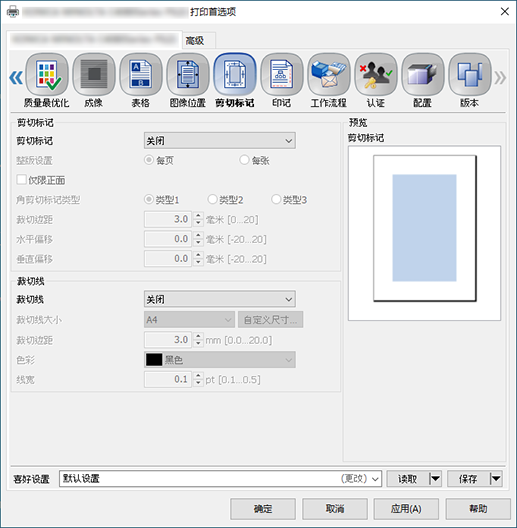This screenshot has height=528, width=517.
Task: Select the blurred printer name tab
Action: (94, 40)
